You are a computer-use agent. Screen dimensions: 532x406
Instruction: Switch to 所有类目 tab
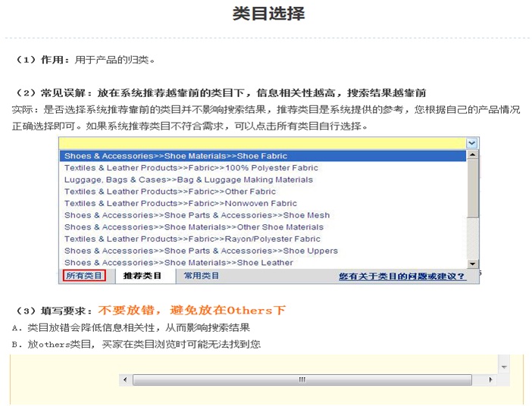pos(84,276)
